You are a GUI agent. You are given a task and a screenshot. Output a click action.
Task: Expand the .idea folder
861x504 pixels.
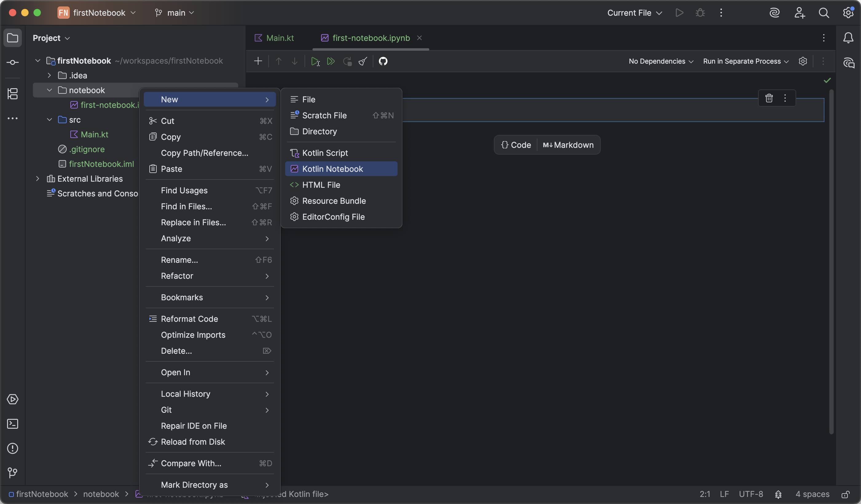(x=49, y=76)
